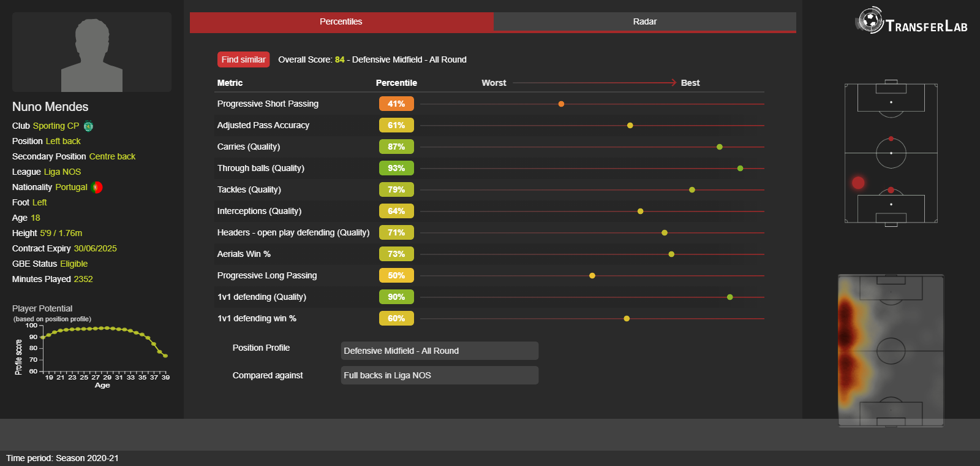Click the Left back position link
Image resolution: width=980 pixels, height=466 pixels.
pos(63,141)
